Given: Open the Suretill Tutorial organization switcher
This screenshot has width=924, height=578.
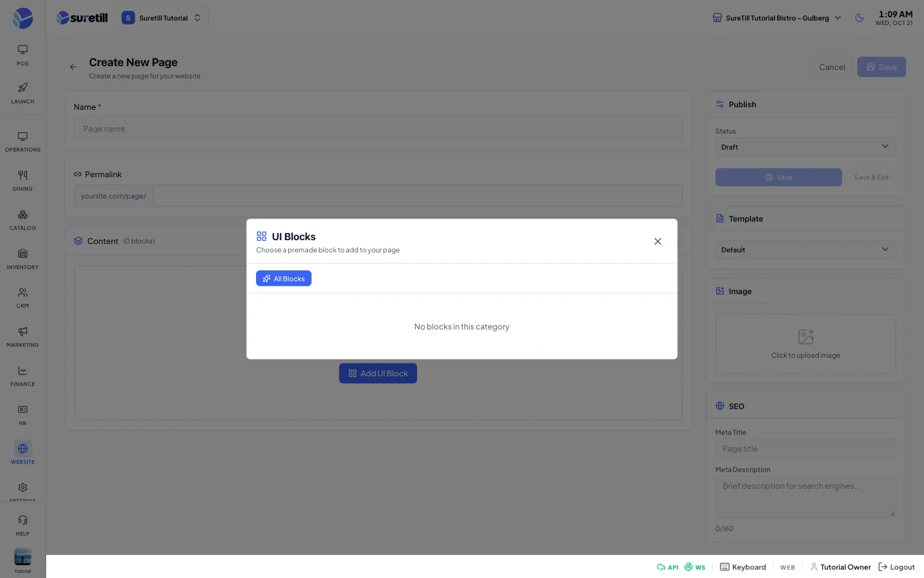Looking at the screenshot, I should [162, 18].
